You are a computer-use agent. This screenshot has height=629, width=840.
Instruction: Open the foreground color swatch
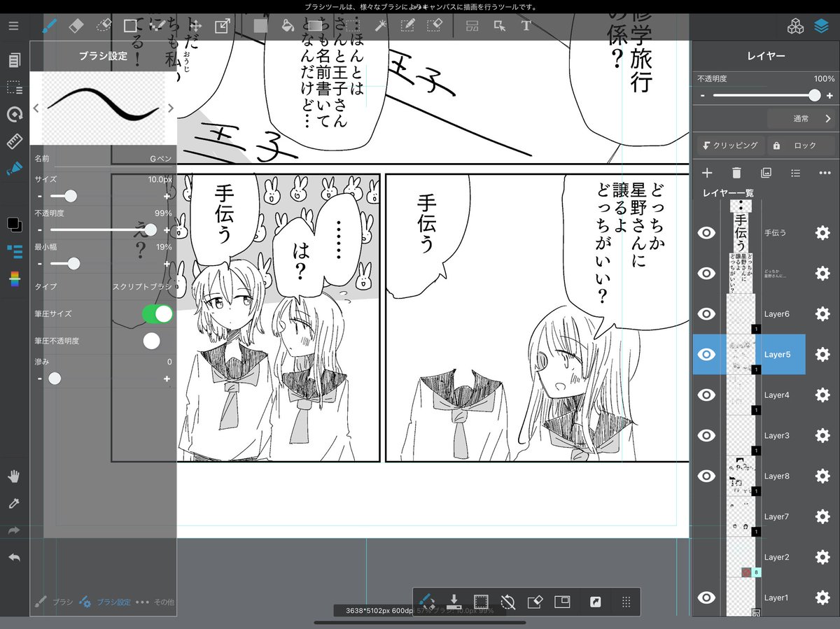tap(13, 223)
